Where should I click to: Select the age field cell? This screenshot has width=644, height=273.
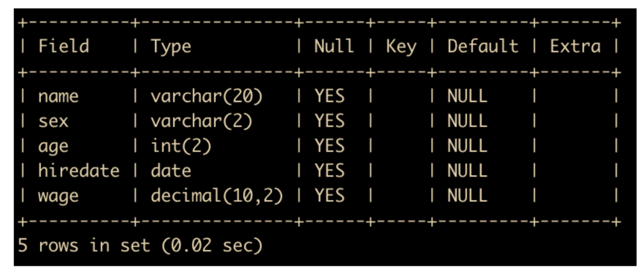pyautogui.click(x=54, y=147)
